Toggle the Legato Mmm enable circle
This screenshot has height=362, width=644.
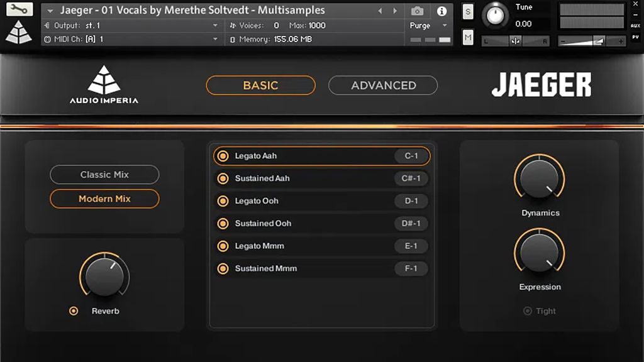pos(223,246)
